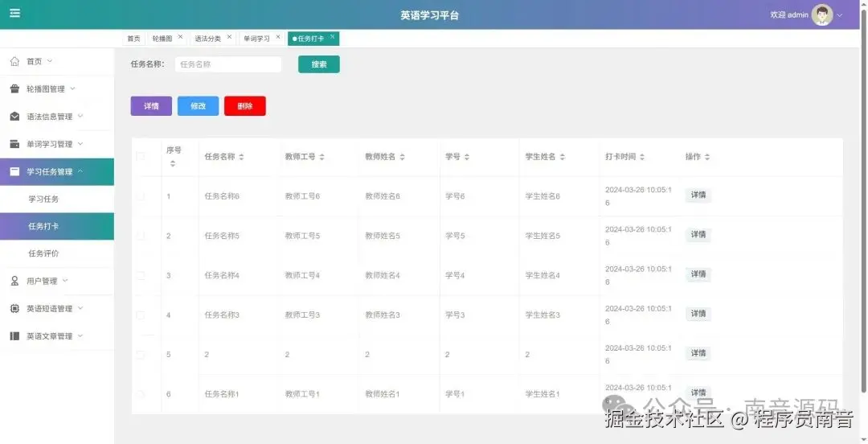Screen dimensions: 868x444
Task: Open 详情 for row 任务名称6
Action: click(x=698, y=195)
